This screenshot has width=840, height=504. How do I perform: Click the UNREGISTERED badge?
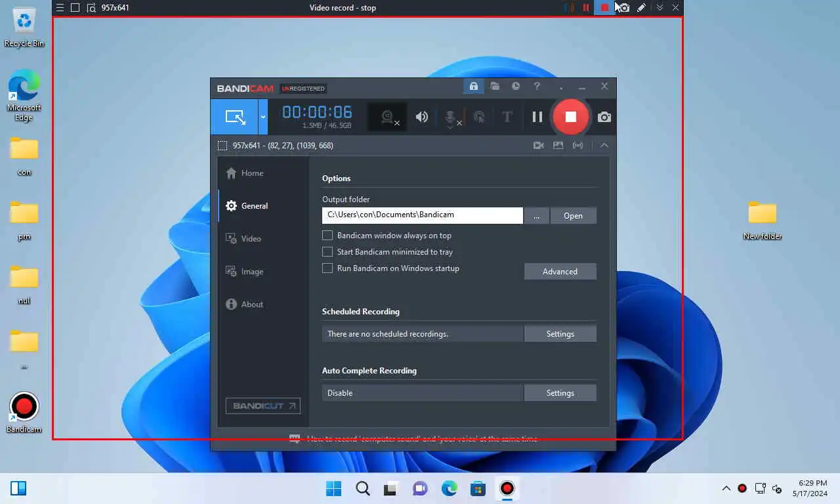pos(303,89)
